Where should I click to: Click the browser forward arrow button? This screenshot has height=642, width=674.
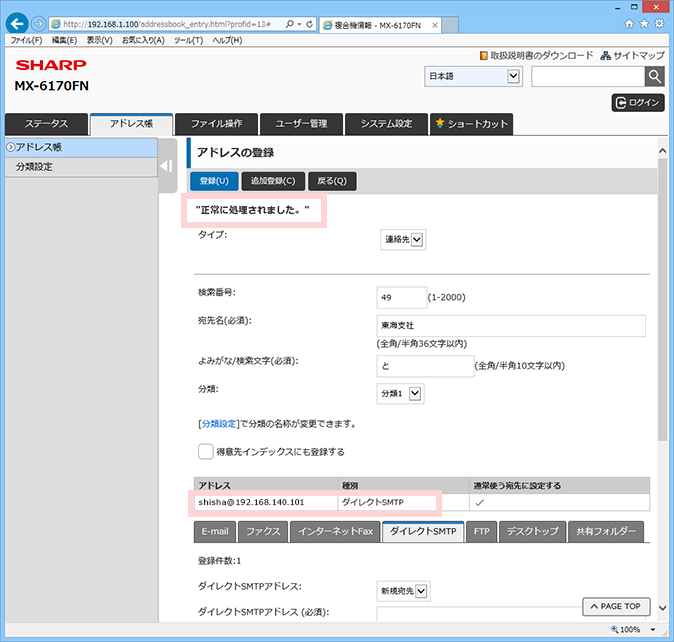pos(39,24)
